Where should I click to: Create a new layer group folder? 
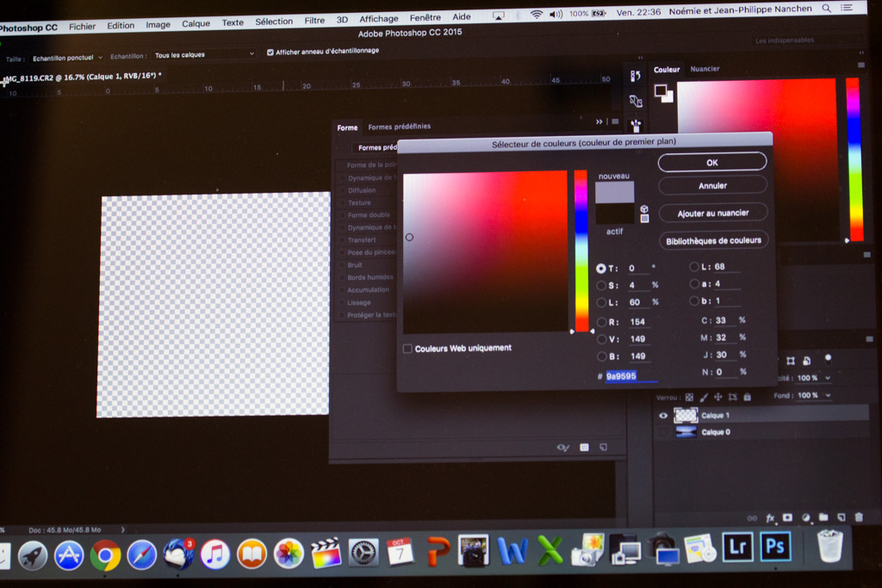click(823, 517)
